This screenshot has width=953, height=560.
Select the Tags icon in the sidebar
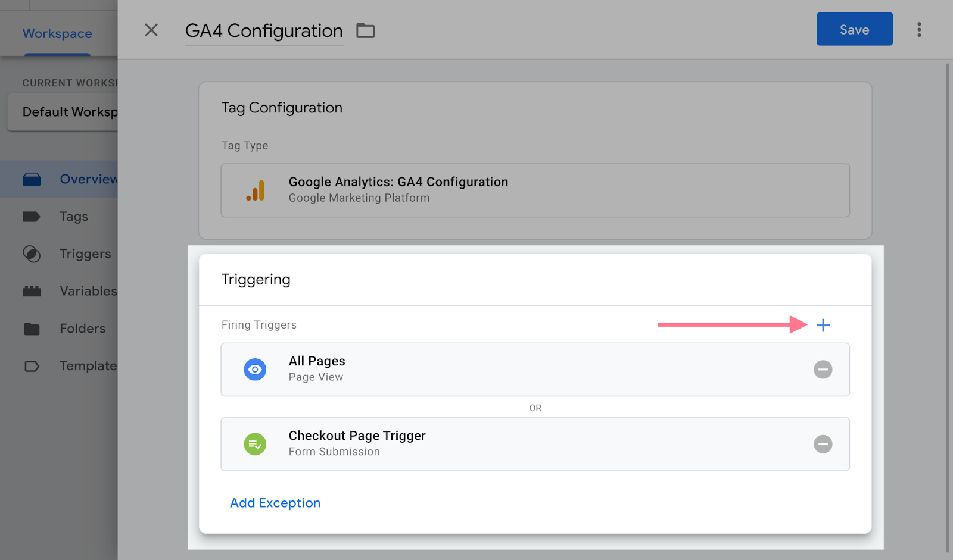tap(33, 217)
